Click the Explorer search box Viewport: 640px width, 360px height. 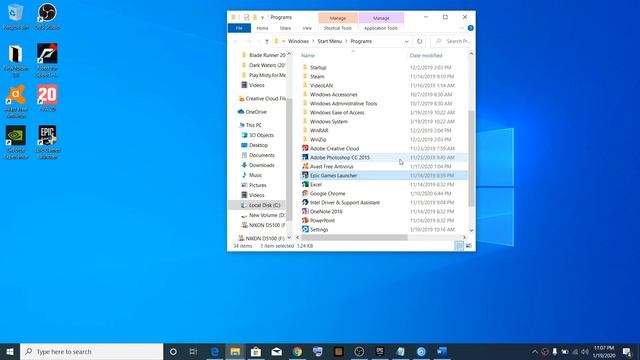tap(451, 41)
